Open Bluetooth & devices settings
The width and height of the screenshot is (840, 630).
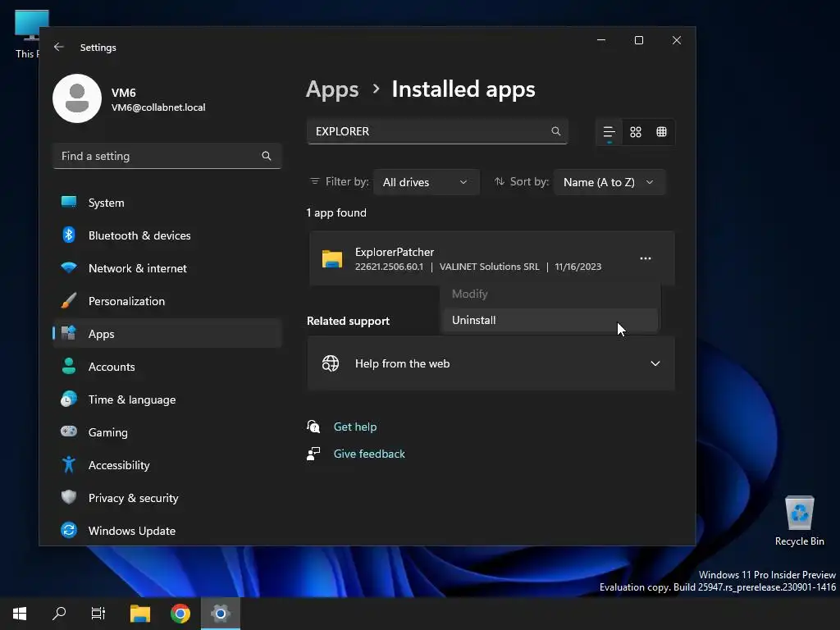pyautogui.click(x=167, y=235)
